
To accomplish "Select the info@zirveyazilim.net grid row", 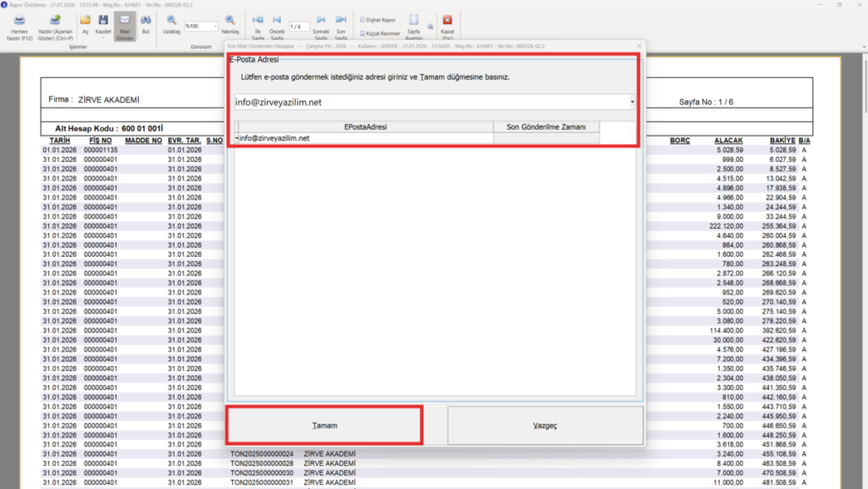I will [416, 138].
